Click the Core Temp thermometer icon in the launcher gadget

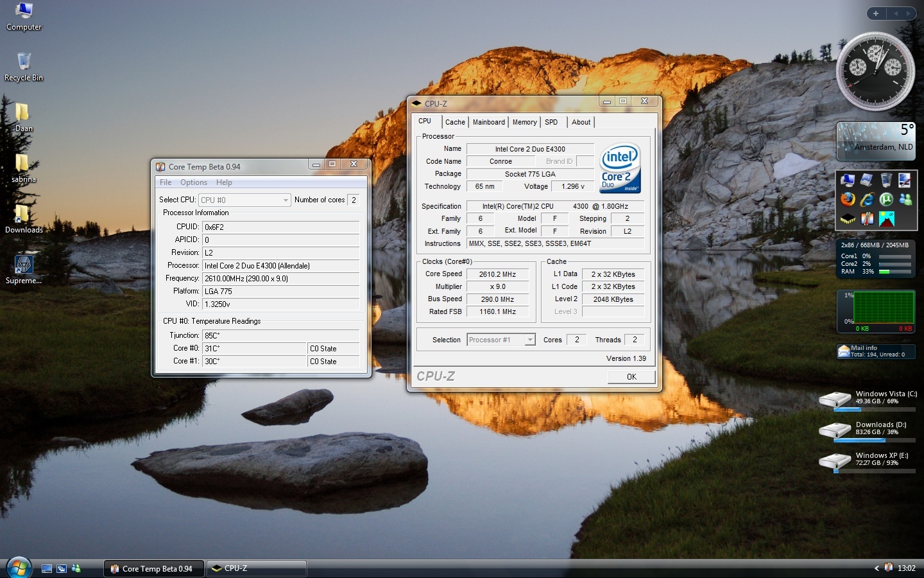867,219
